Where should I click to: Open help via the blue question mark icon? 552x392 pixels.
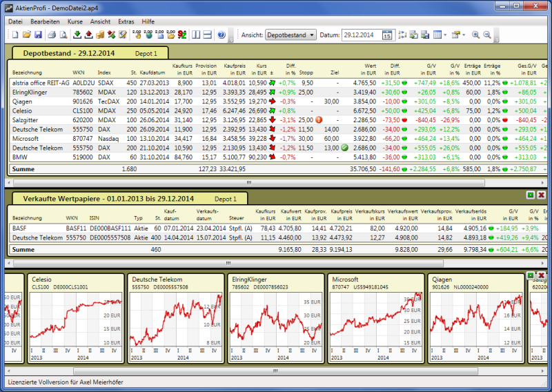(221, 35)
